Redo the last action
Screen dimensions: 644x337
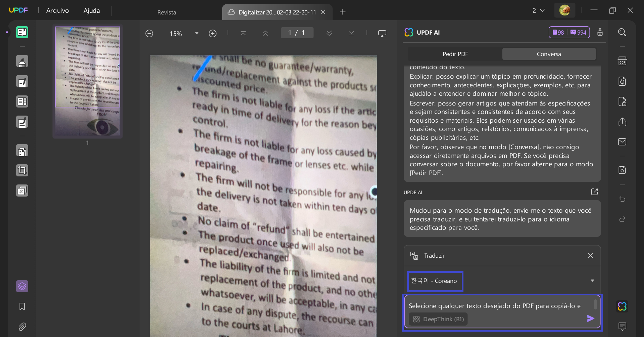[622, 219]
